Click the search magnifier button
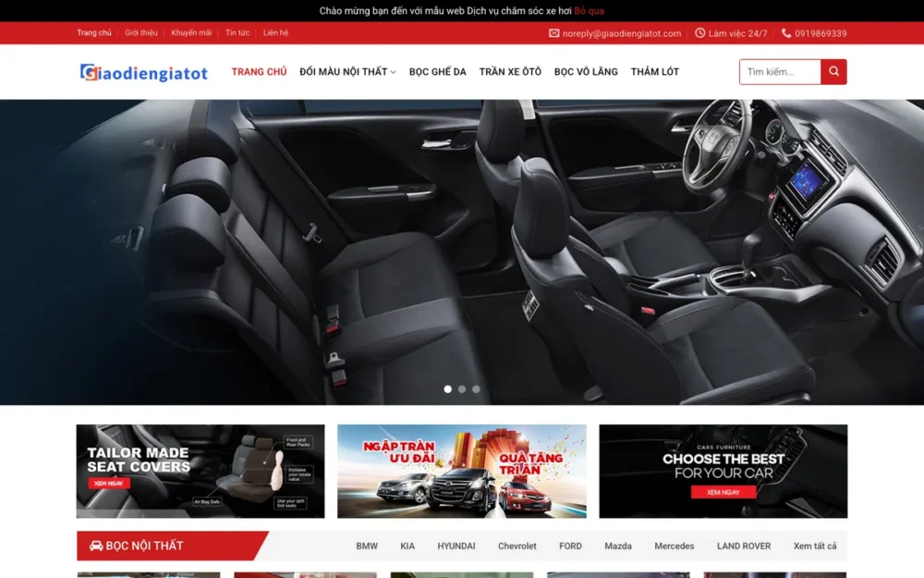 (833, 71)
